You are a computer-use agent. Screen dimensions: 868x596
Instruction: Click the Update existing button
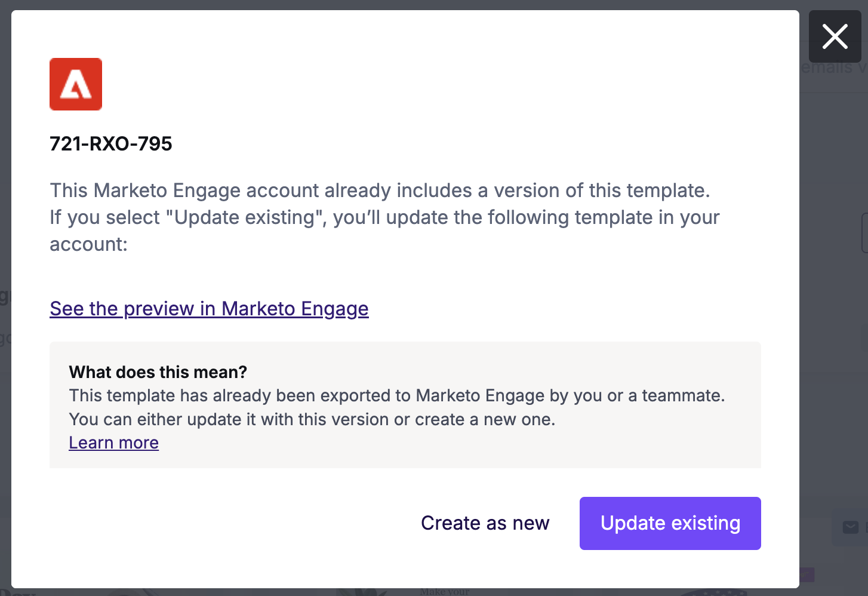pos(670,523)
